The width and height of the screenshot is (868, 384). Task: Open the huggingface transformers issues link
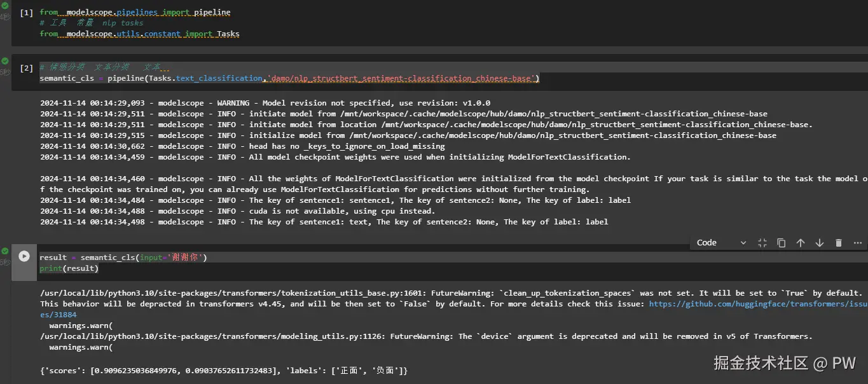tap(758, 304)
